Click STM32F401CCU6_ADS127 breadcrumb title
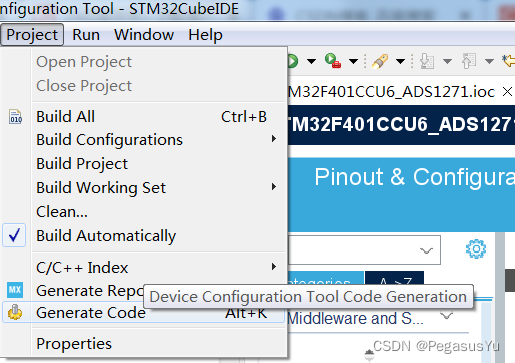 pos(401,125)
